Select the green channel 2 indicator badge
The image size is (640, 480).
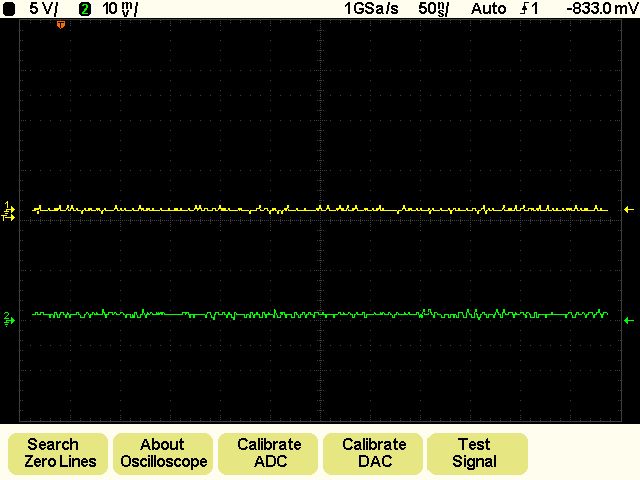[x=84, y=8]
